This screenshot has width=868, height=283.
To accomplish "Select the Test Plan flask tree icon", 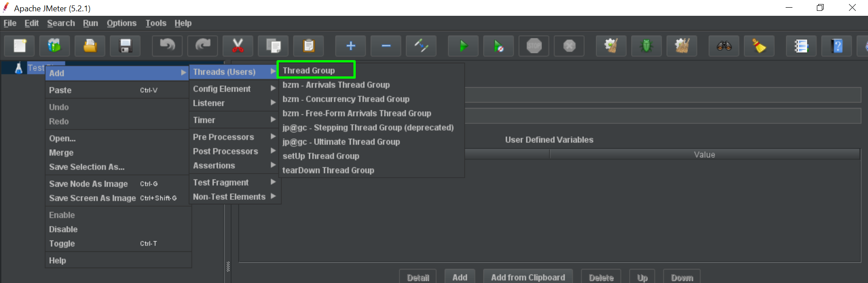I will click(x=19, y=68).
